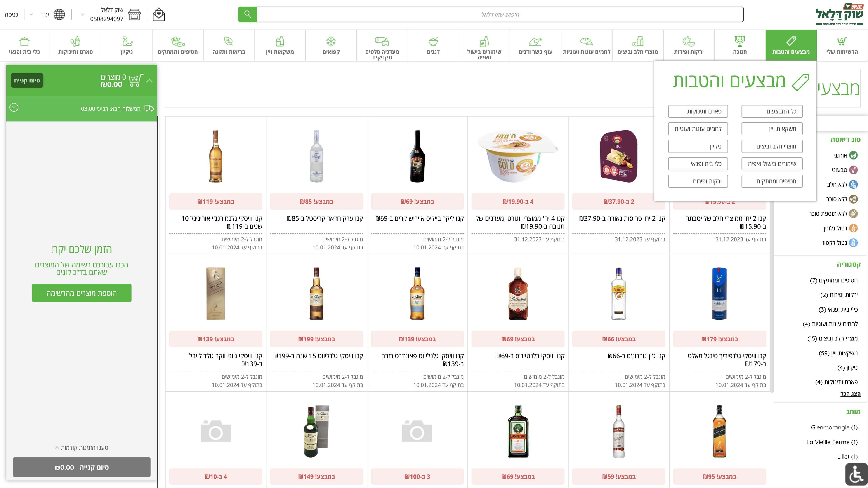Collapse the cart panel chevron
868x488 pixels.
tap(150, 80)
